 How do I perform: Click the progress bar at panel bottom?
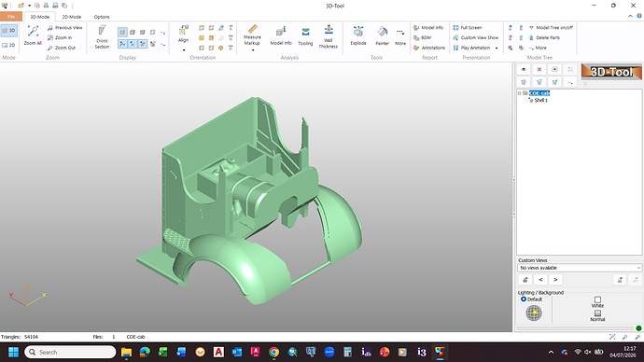[x=576, y=328]
